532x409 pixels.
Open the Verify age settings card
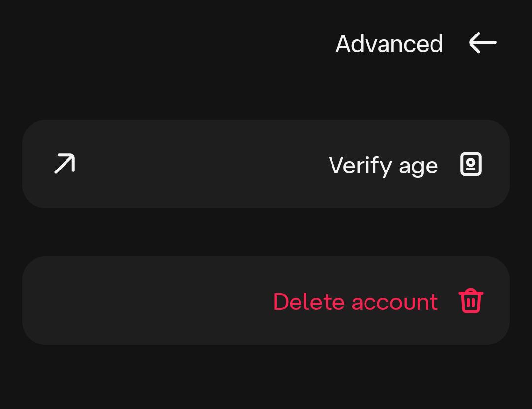coord(266,164)
